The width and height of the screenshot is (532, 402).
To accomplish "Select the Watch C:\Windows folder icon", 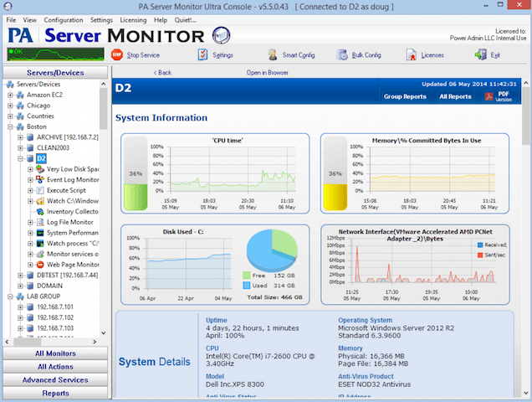I will click(40, 201).
